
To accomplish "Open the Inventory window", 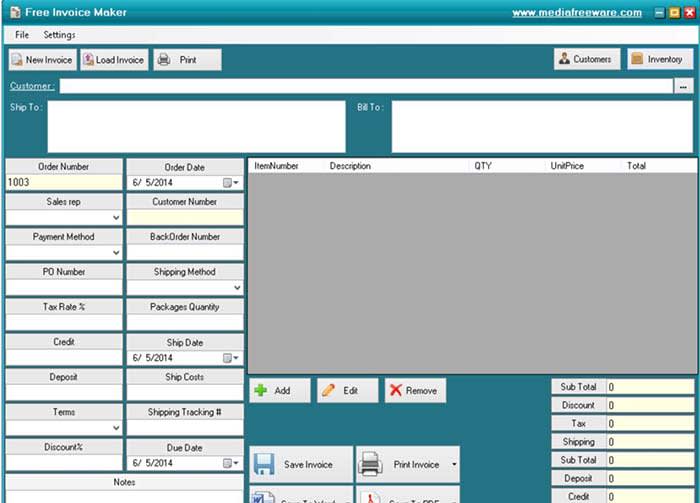I will (660, 59).
